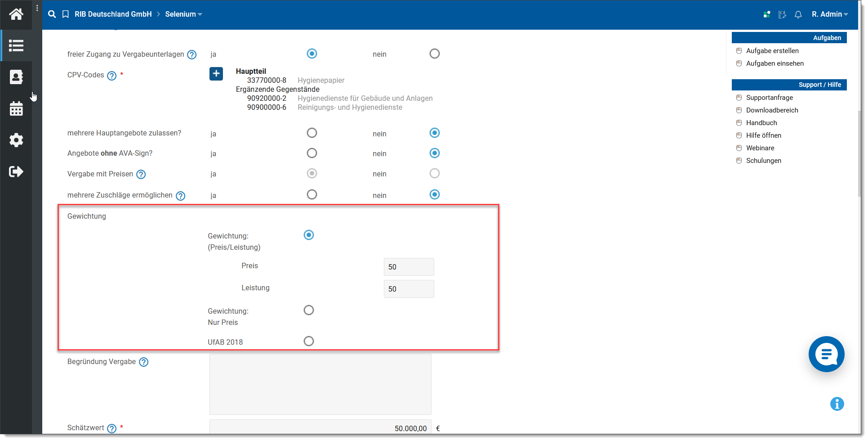The image size is (868, 441).
Task: Open Handbuch link
Action: (x=761, y=123)
